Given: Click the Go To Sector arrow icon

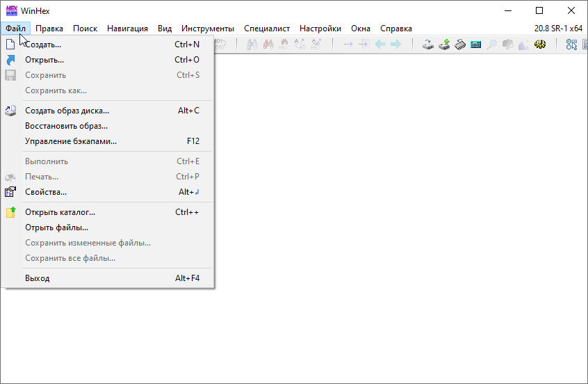Looking at the screenshot, I should [x=364, y=45].
